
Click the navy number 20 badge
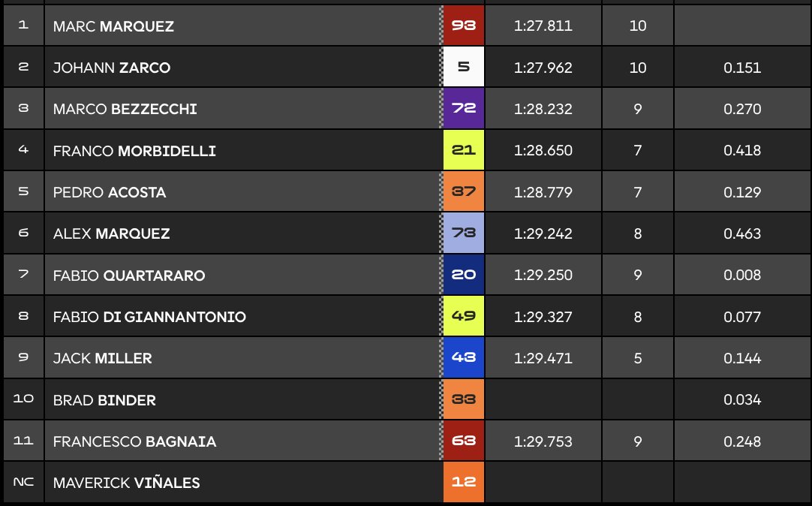tap(464, 276)
